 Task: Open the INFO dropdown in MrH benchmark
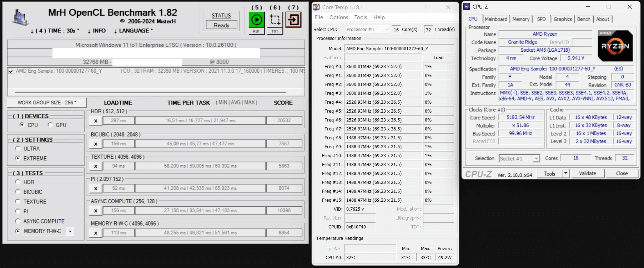pos(96,31)
